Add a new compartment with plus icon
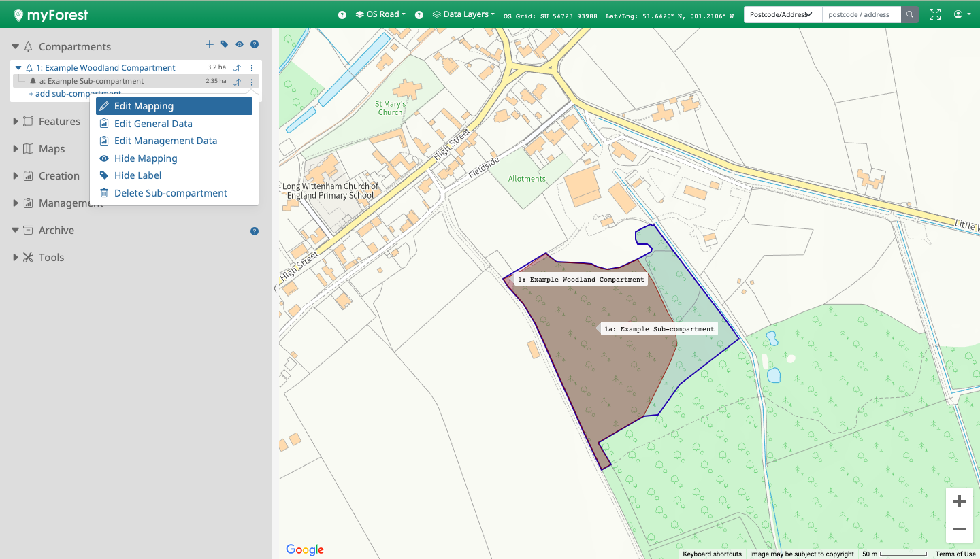 (210, 45)
